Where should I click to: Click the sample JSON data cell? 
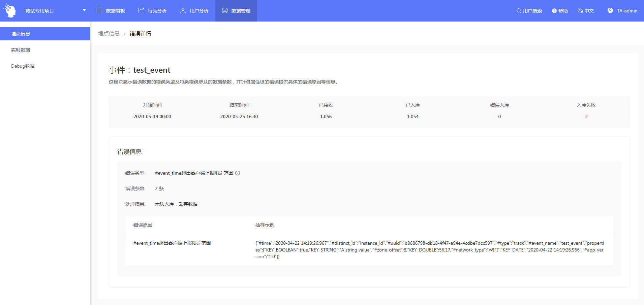[430, 250]
